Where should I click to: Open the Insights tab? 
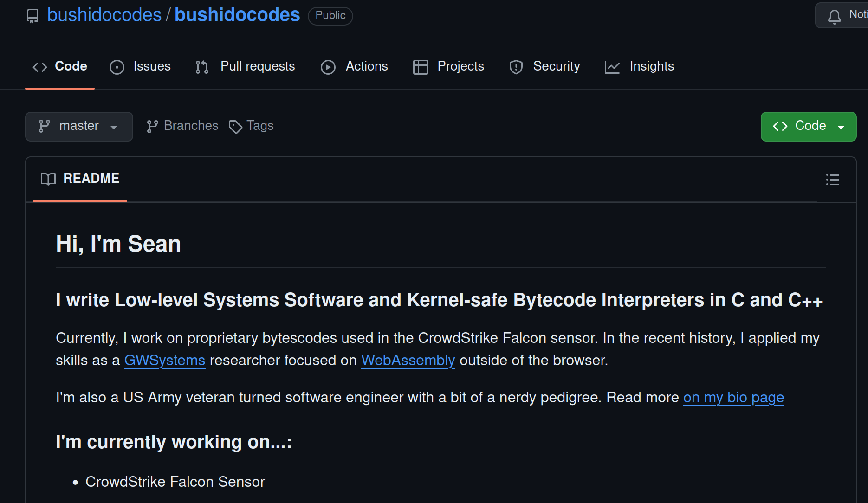coord(639,66)
